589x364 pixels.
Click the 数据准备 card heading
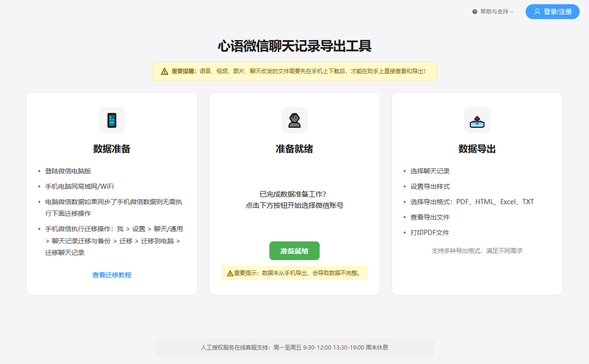(x=112, y=149)
